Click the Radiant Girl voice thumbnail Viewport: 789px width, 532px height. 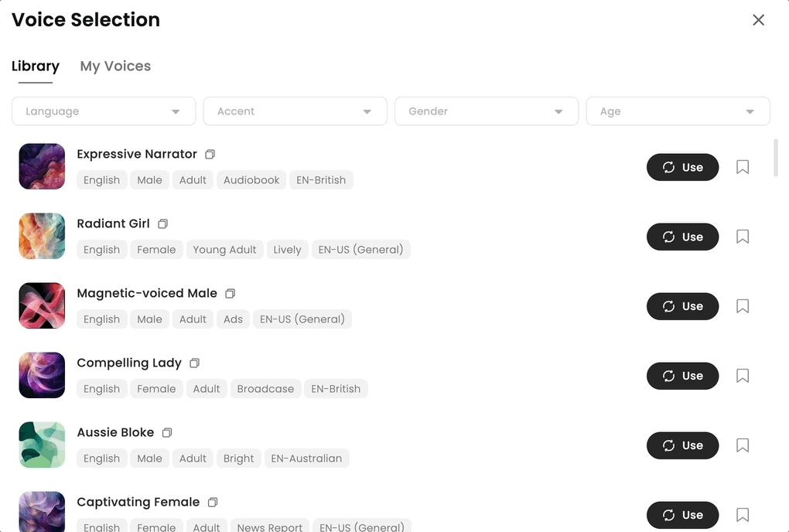click(42, 237)
